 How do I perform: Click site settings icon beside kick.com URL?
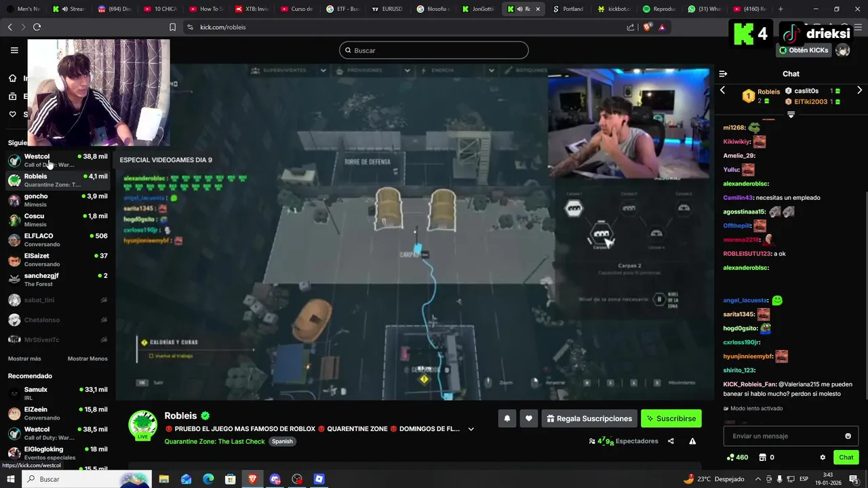[x=190, y=27]
